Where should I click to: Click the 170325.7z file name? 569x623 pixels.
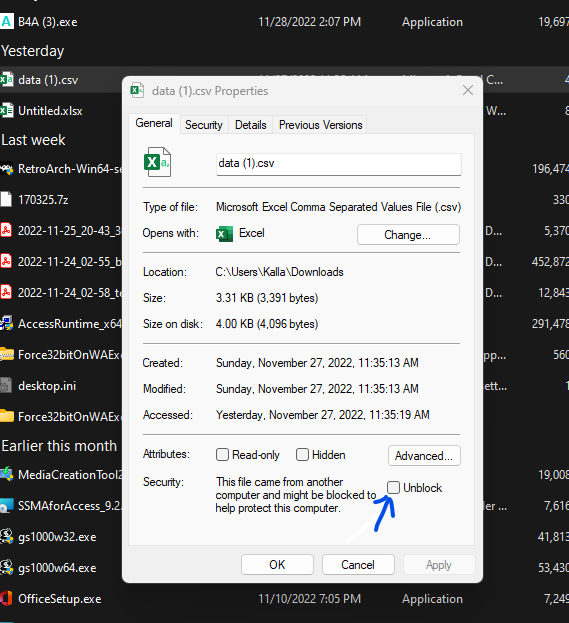(x=43, y=199)
